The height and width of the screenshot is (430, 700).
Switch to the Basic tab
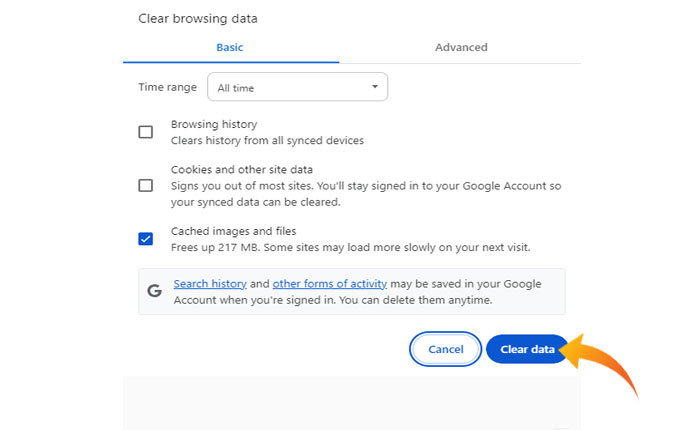[230, 47]
